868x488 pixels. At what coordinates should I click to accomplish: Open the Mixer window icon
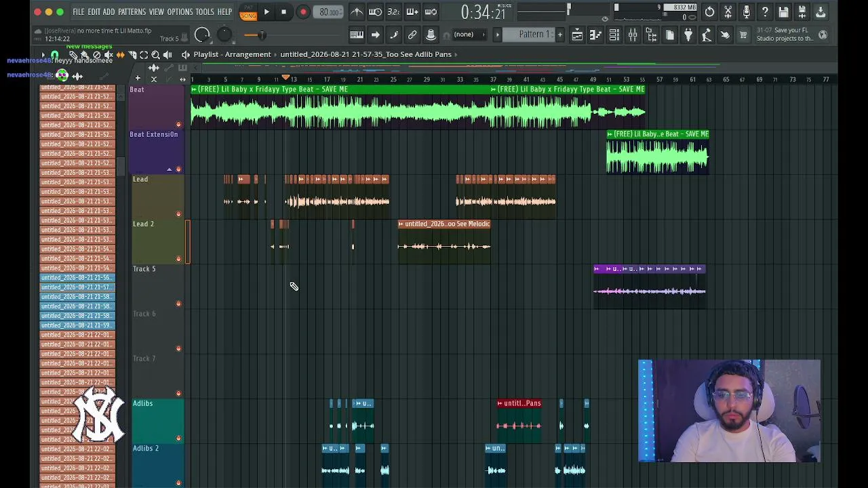(633, 35)
